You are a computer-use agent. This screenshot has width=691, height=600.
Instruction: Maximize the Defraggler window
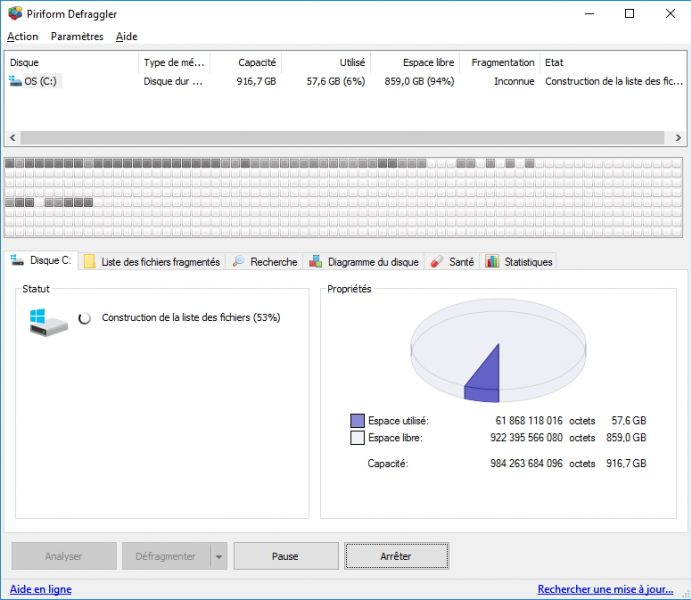(630, 14)
